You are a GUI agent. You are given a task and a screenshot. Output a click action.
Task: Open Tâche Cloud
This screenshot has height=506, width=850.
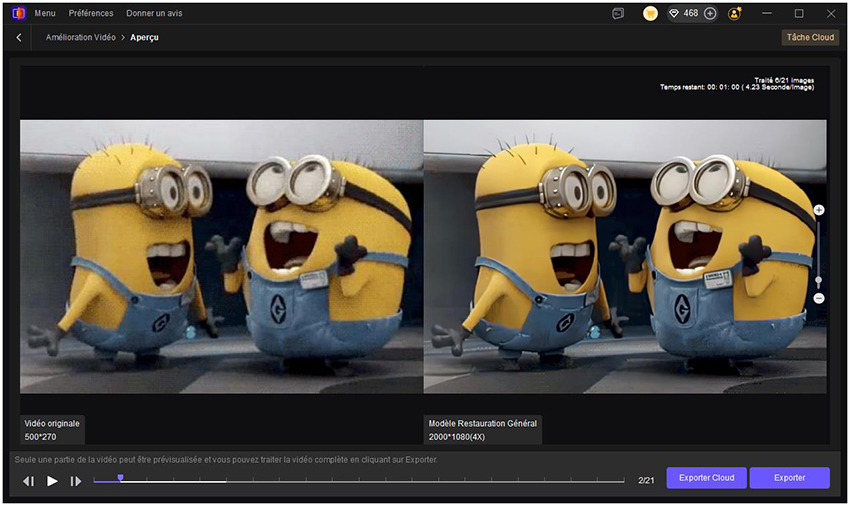[810, 37]
